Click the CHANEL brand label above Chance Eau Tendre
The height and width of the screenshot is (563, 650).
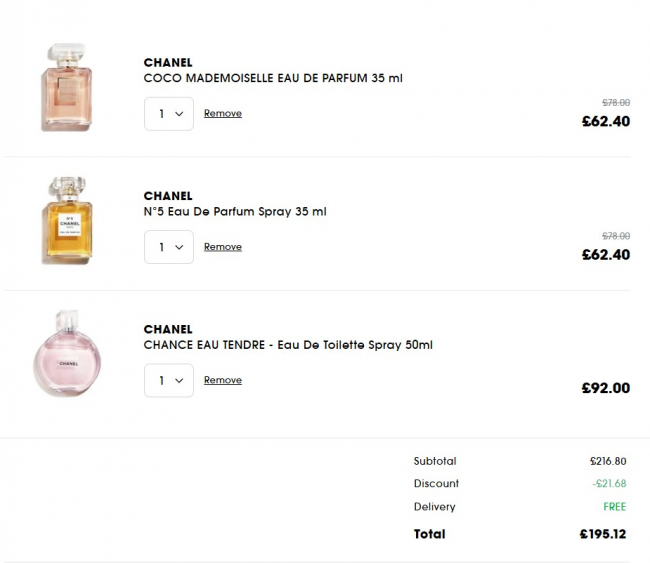tap(168, 329)
